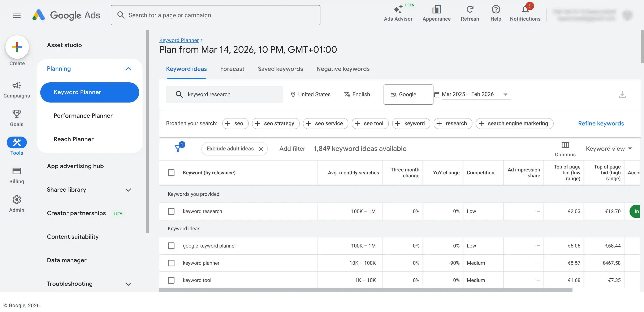Check the select-all keywords checkbox
This screenshot has height=312, width=644.
(171, 172)
